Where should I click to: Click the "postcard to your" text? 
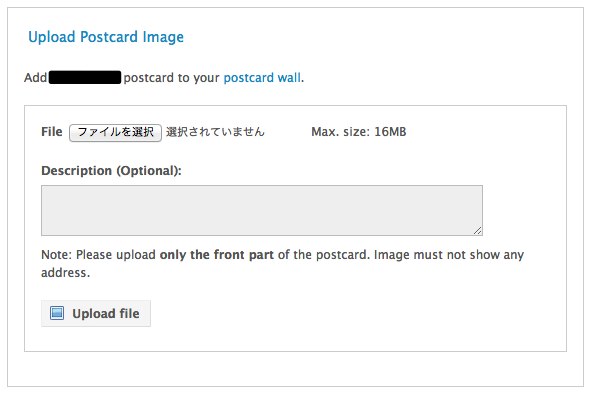(x=171, y=78)
